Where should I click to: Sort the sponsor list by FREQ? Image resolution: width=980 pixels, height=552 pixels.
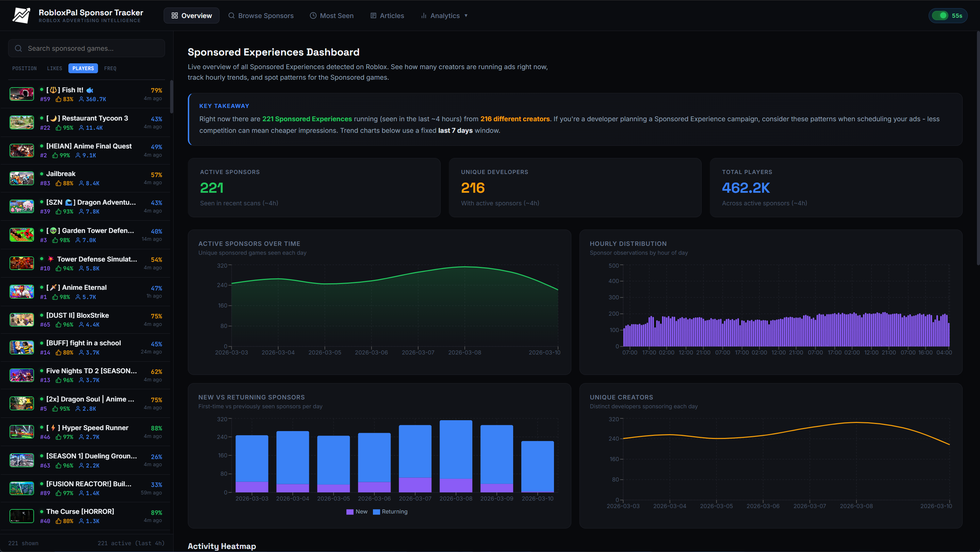(x=110, y=68)
